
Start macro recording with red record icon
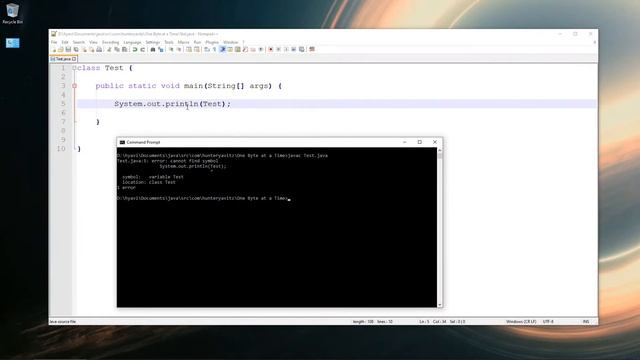[x=270, y=49]
